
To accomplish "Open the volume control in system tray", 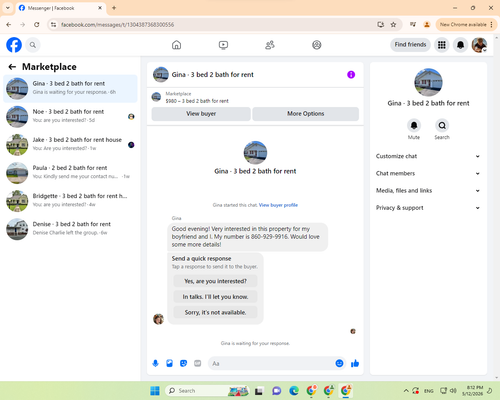I will [453, 391].
